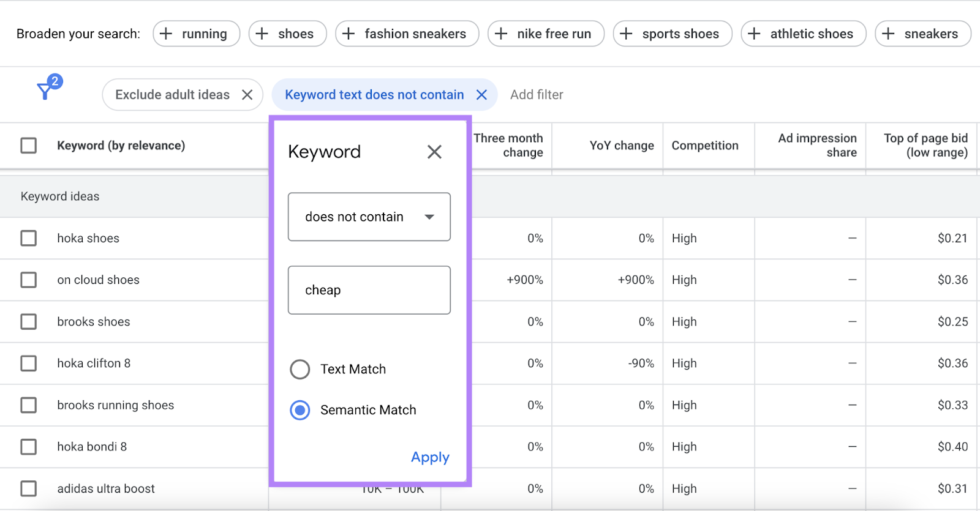Click the Keyword ideas section label
This screenshot has height=511, width=980.
[60, 196]
